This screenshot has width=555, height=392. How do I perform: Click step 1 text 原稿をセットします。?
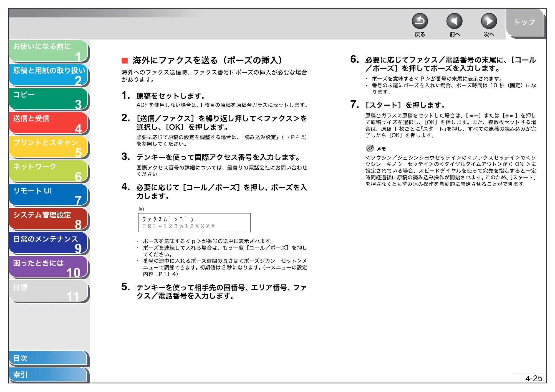[171, 96]
